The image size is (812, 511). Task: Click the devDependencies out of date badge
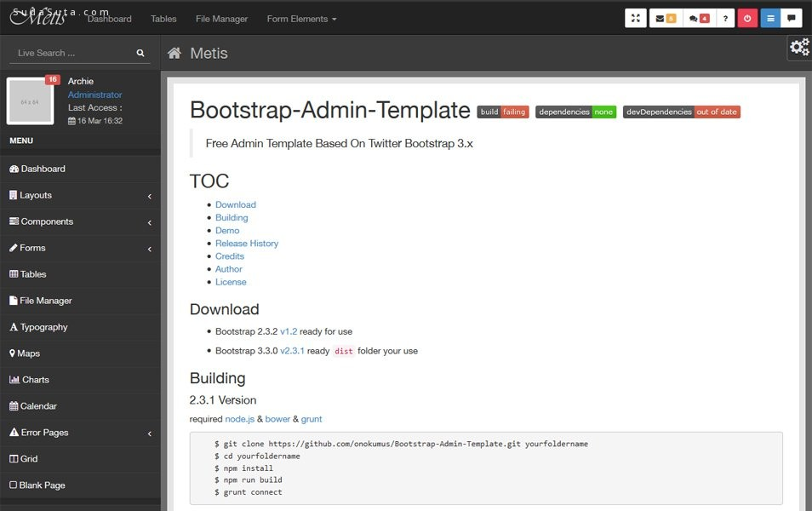(682, 112)
